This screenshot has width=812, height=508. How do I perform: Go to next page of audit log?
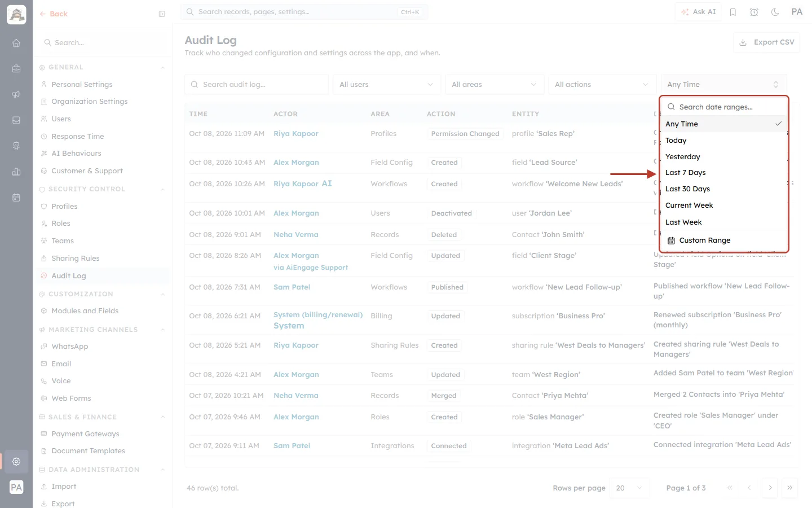pyautogui.click(x=770, y=488)
